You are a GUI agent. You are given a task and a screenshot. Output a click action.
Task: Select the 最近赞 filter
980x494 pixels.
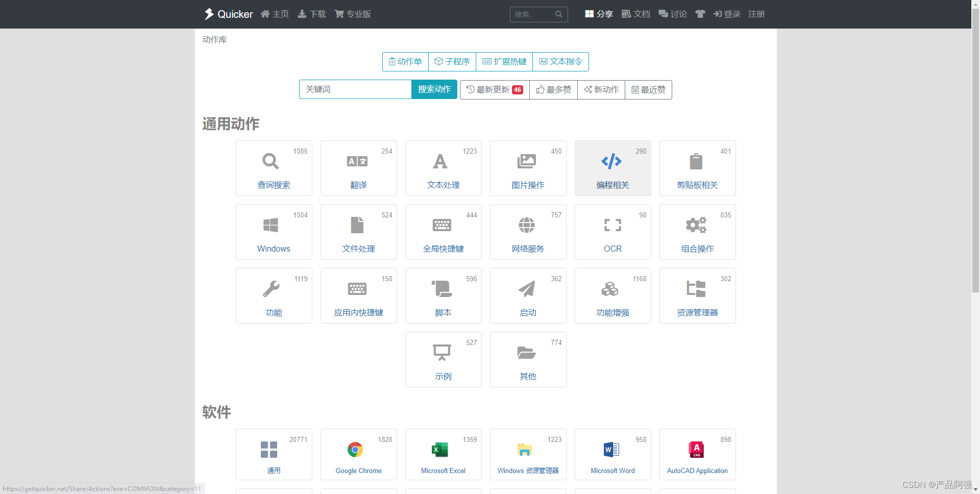(648, 89)
